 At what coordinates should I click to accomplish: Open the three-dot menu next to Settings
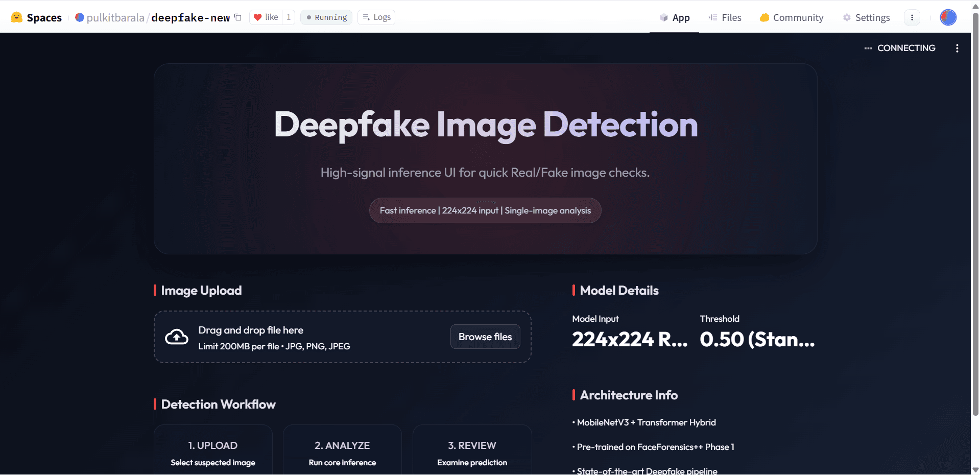[x=912, y=17]
